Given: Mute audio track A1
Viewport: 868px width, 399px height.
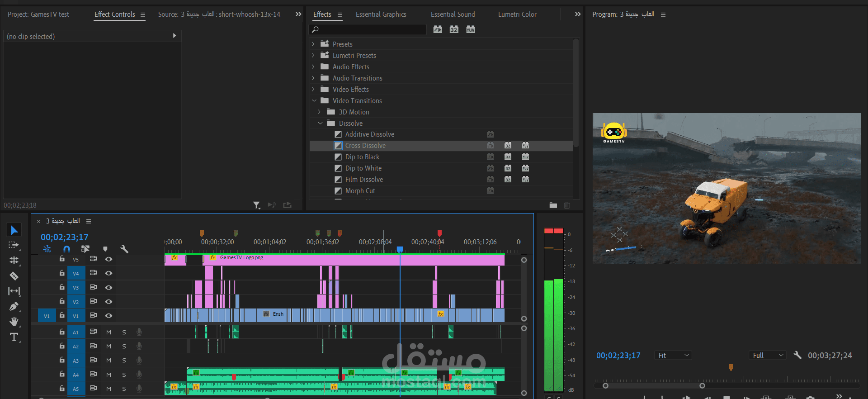Looking at the screenshot, I should 108,332.
